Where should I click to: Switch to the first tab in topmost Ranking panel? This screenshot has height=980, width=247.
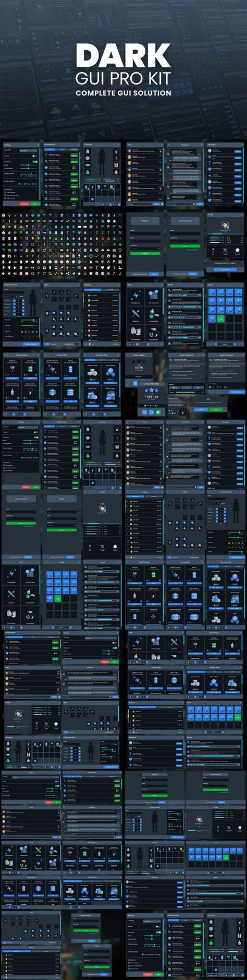pos(93,290)
